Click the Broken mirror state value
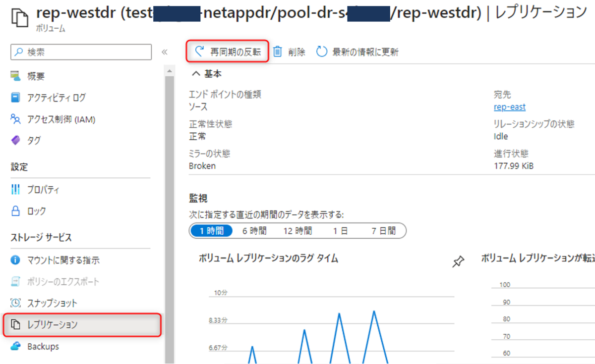The width and height of the screenshot is (595, 364). tap(202, 166)
